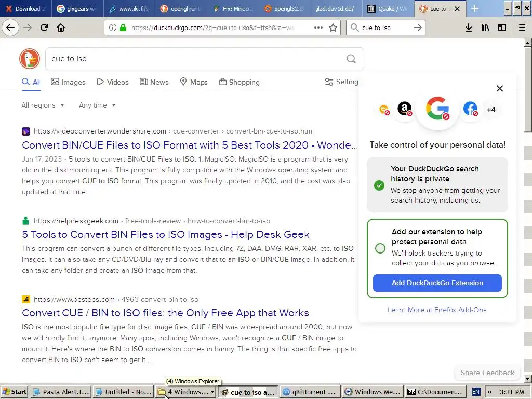532x399 pixels.
Task: Switch to the Quake browser tab
Action: (x=388, y=8)
